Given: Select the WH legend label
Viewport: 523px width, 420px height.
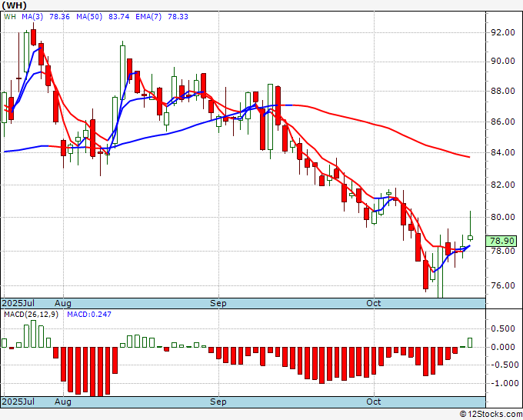Looking at the screenshot, I should point(10,17).
